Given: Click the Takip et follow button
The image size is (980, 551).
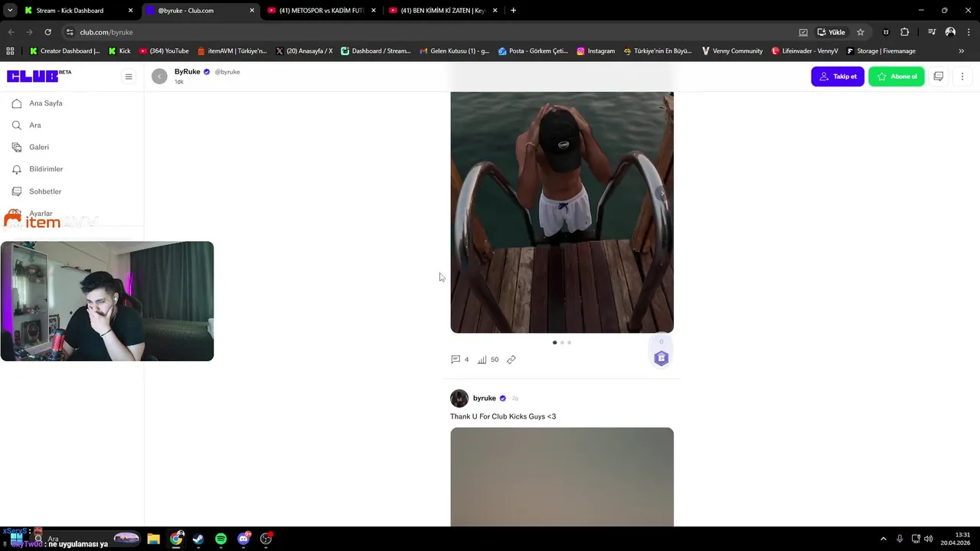Looking at the screenshot, I should [x=838, y=77].
